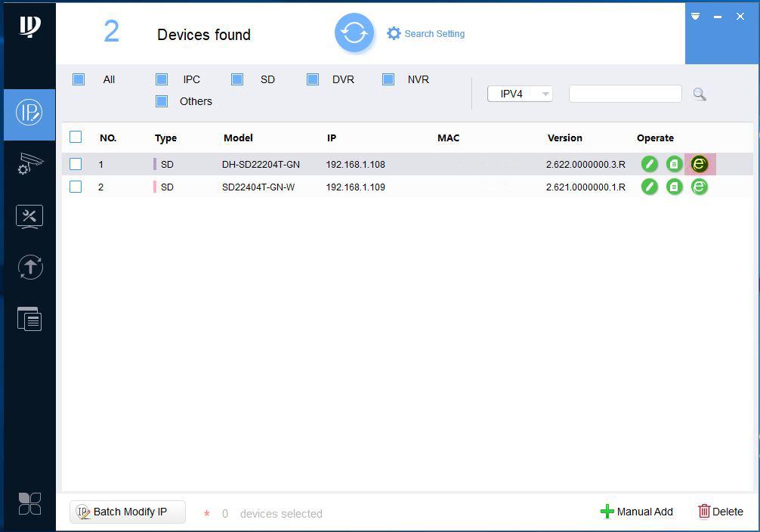The image size is (760, 532).
Task: Click the refresh devices search button
Action: [354, 33]
